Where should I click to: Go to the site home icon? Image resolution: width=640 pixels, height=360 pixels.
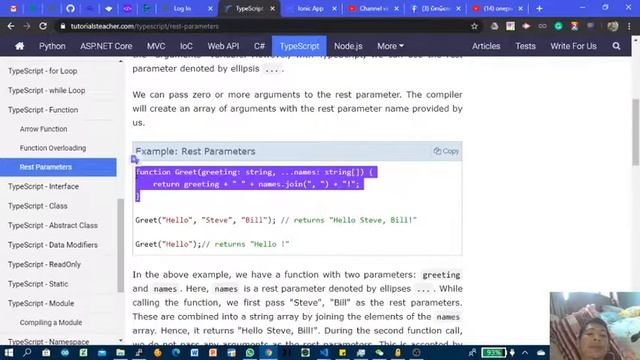click(x=20, y=46)
